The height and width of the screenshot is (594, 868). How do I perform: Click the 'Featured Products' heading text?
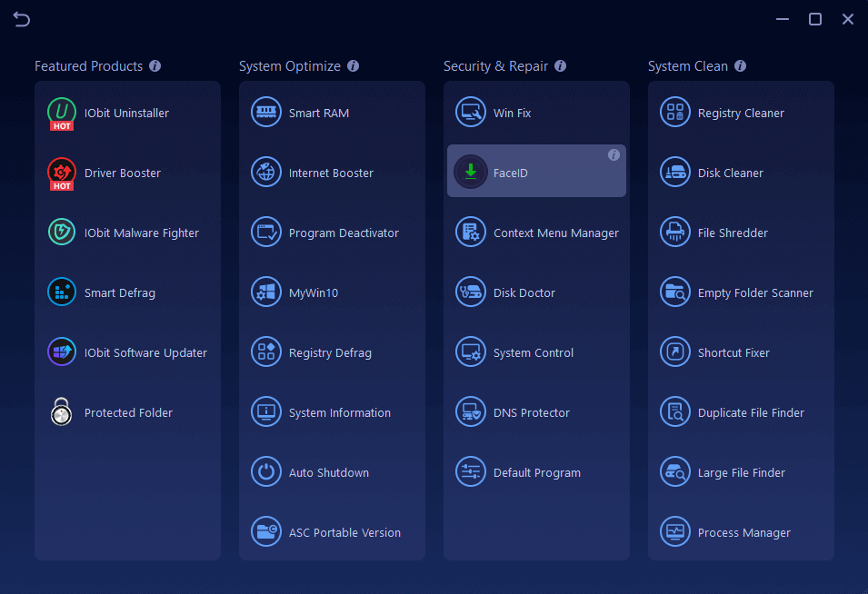click(x=88, y=66)
